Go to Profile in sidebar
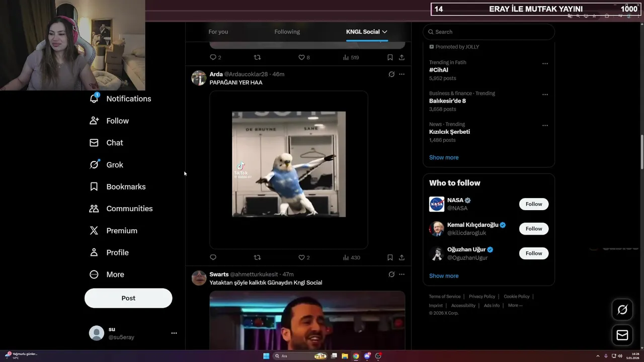Image resolution: width=644 pixels, height=362 pixels. click(x=109, y=252)
